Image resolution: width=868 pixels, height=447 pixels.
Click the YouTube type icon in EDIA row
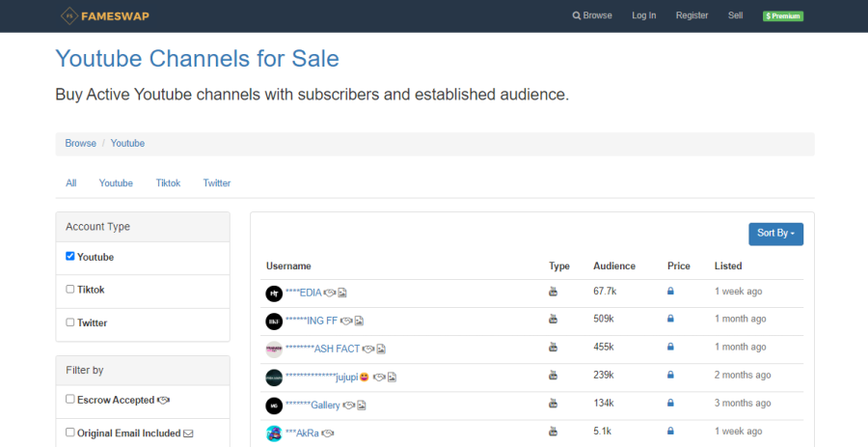click(553, 292)
